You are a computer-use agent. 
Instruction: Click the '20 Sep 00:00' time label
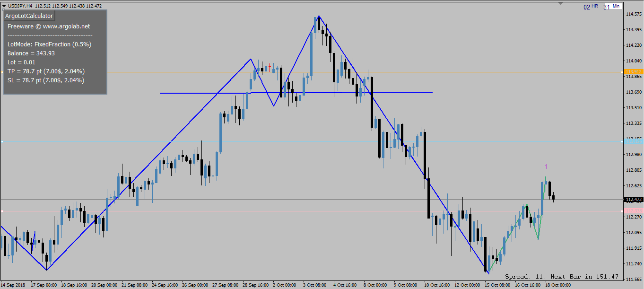(x=104, y=286)
